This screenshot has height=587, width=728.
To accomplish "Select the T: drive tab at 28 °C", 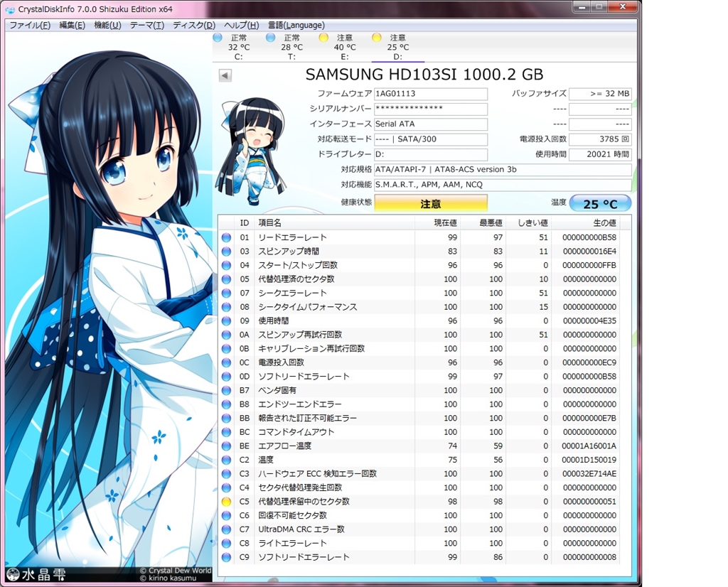I will tap(291, 47).
